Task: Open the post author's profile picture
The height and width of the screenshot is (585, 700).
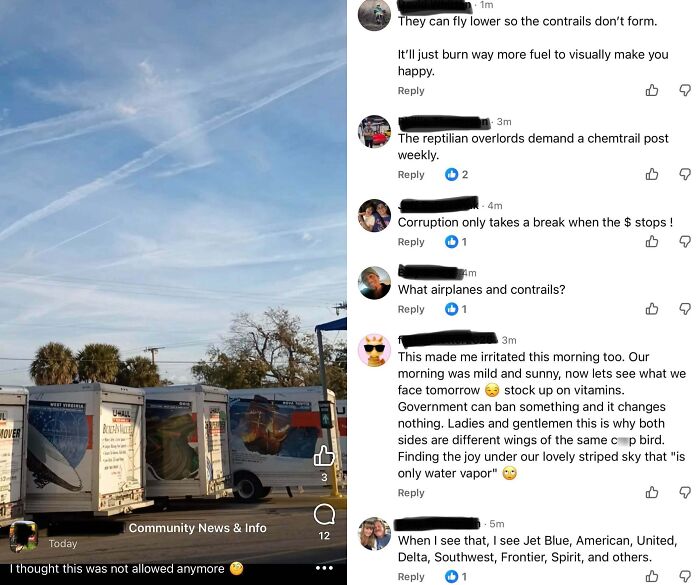Action: (x=24, y=535)
